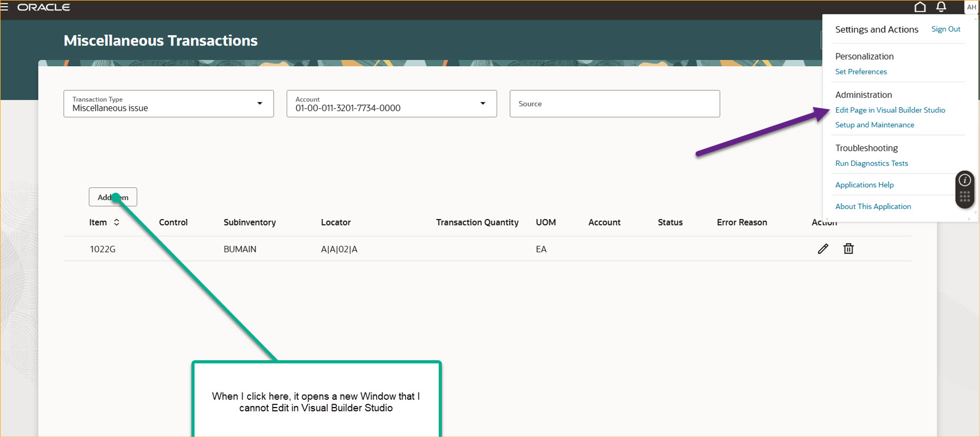
Task: Focus the Source input field
Action: click(x=614, y=103)
